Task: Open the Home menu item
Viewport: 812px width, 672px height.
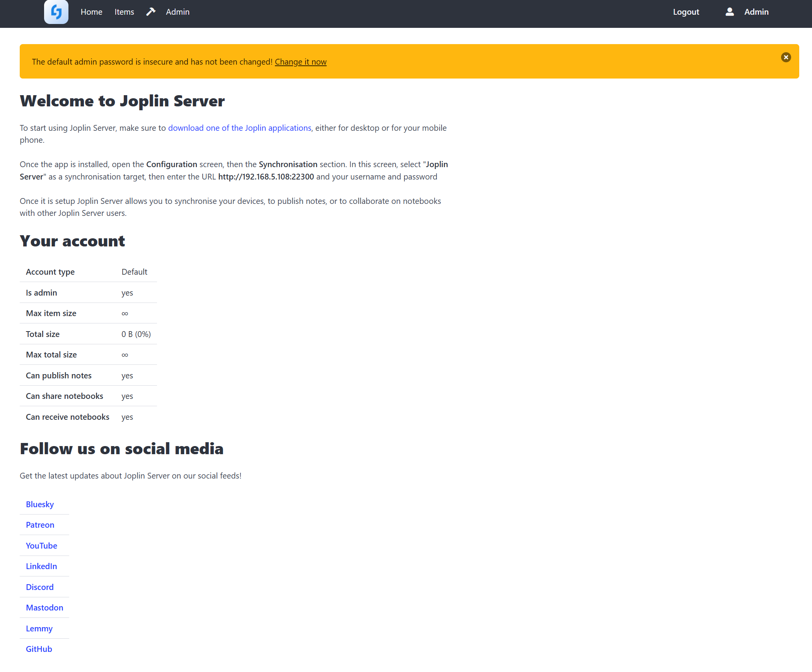Action: (91, 12)
